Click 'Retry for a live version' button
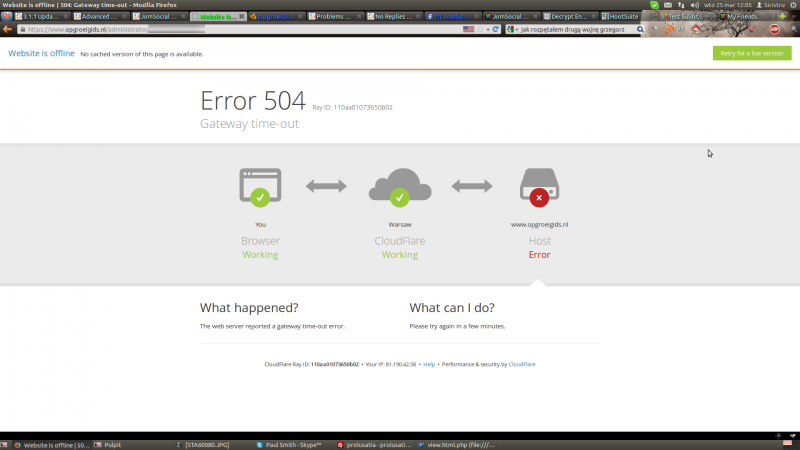Image resolution: width=800 pixels, height=450 pixels. [x=752, y=53]
